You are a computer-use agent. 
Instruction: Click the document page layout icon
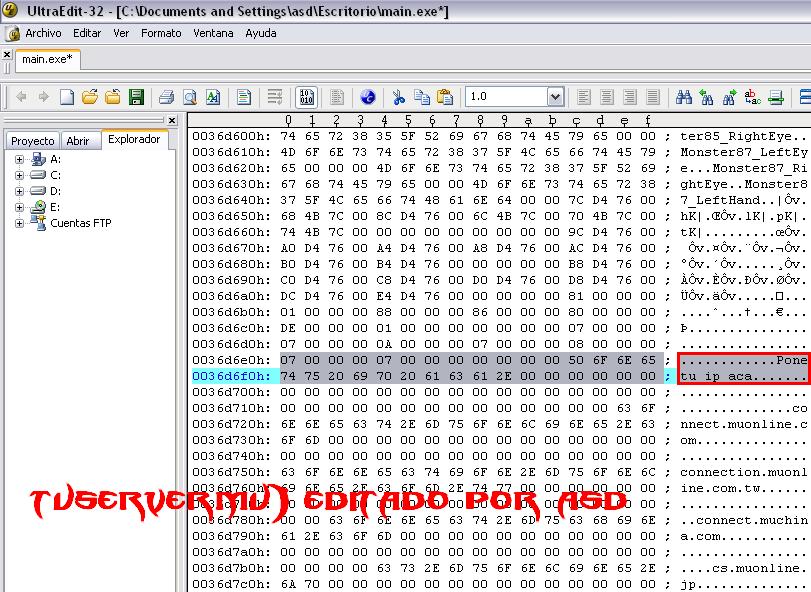click(x=244, y=97)
